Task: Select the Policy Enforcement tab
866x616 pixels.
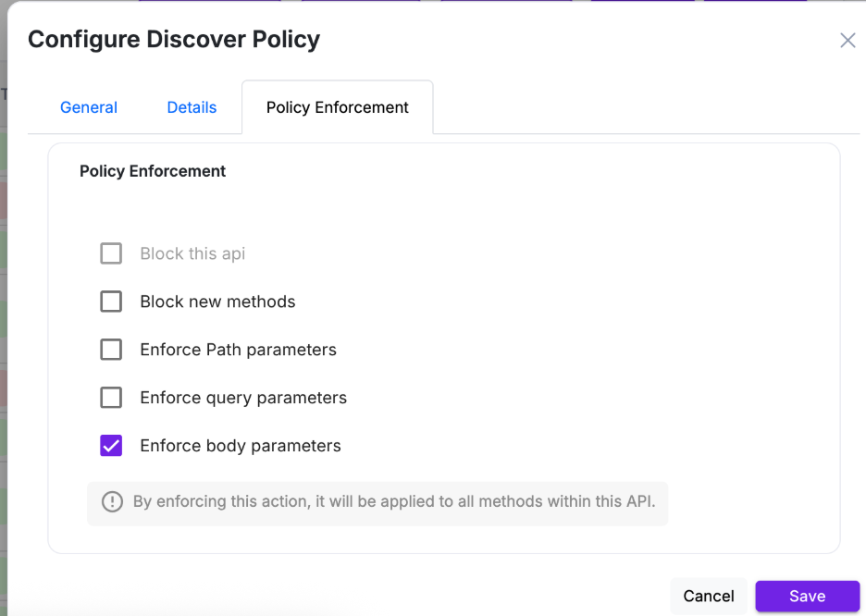Action: pos(337,107)
